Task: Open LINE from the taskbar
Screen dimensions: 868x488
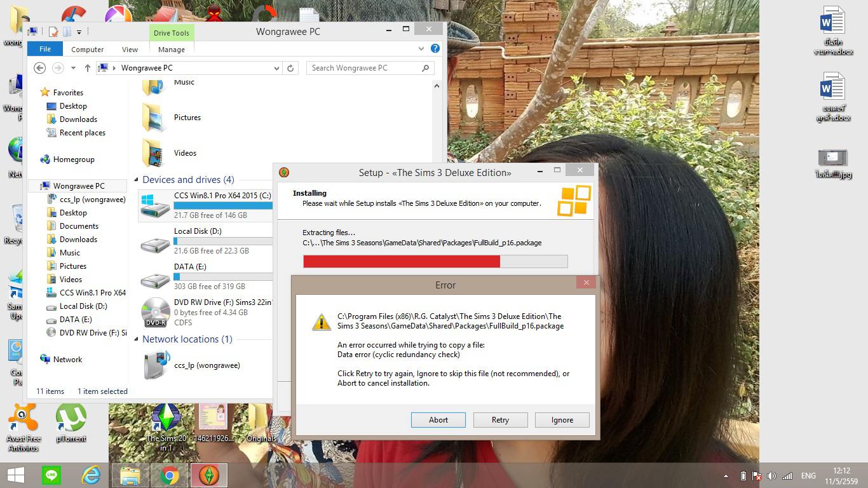Action: [x=51, y=475]
